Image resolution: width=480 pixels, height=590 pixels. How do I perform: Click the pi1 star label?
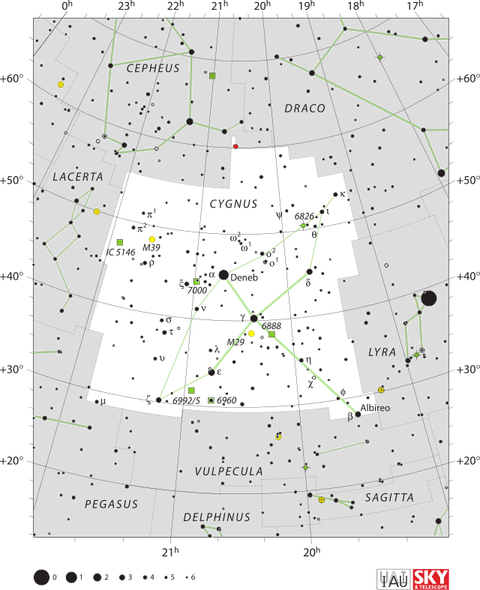151,214
